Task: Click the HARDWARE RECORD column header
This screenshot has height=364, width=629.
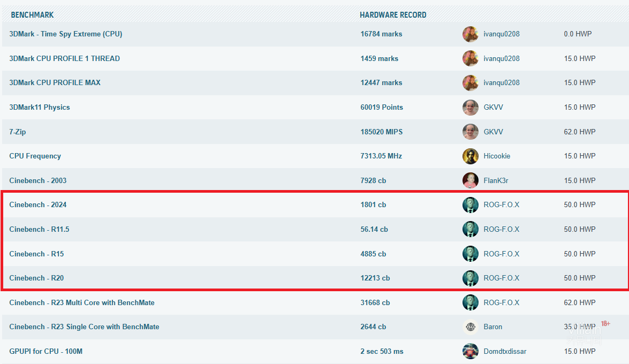Action: click(393, 15)
